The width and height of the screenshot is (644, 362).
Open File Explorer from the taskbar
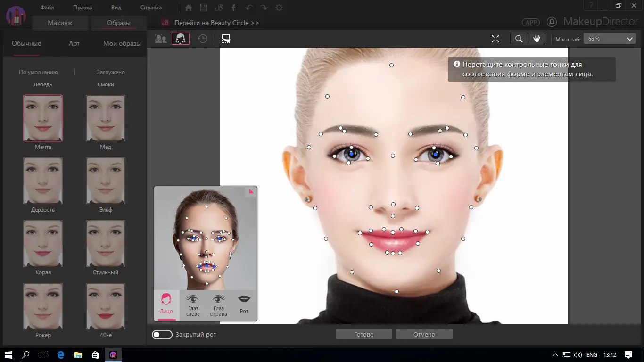(78, 354)
